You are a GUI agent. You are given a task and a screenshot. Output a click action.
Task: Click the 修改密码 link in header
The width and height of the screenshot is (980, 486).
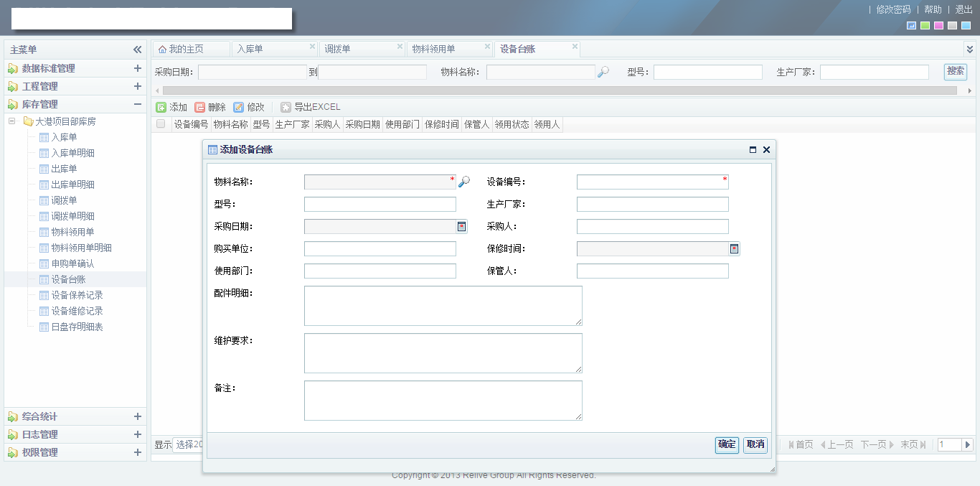point(893,9)
